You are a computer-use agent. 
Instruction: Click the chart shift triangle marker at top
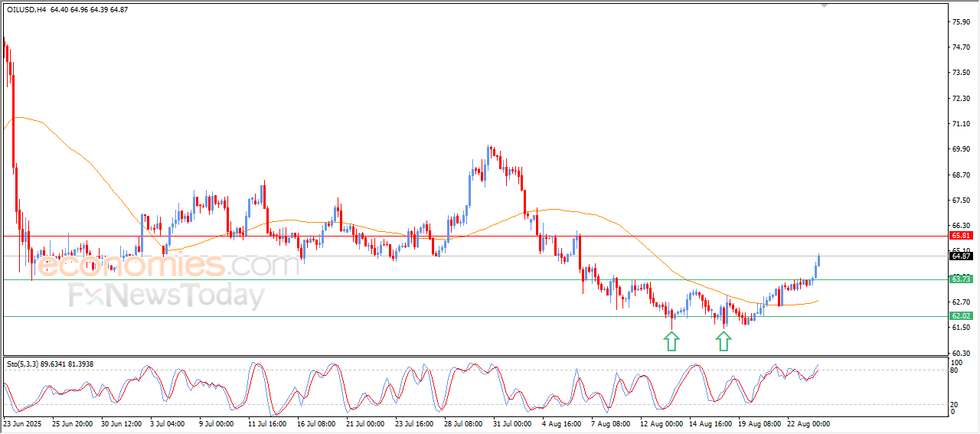click(x=824, y=5)
